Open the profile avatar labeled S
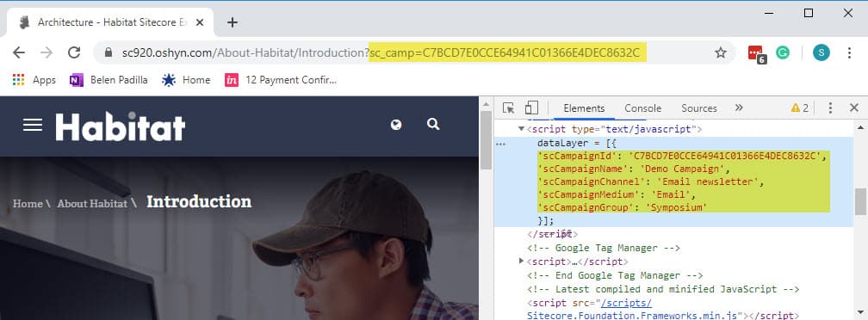 821,52
